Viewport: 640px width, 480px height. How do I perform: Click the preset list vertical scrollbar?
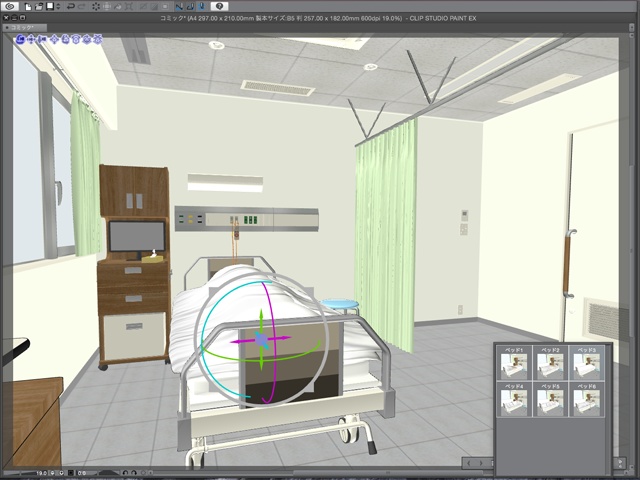(x=608, y=408)
